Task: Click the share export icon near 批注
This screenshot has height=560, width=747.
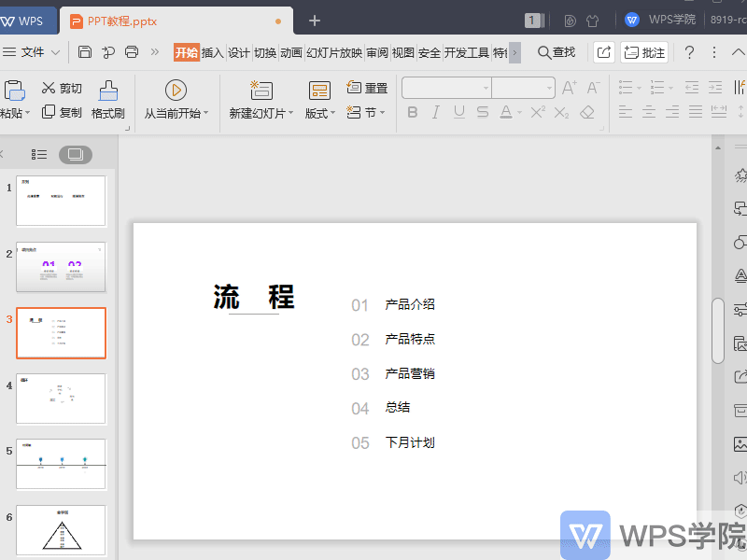Action: coord(603,52)
